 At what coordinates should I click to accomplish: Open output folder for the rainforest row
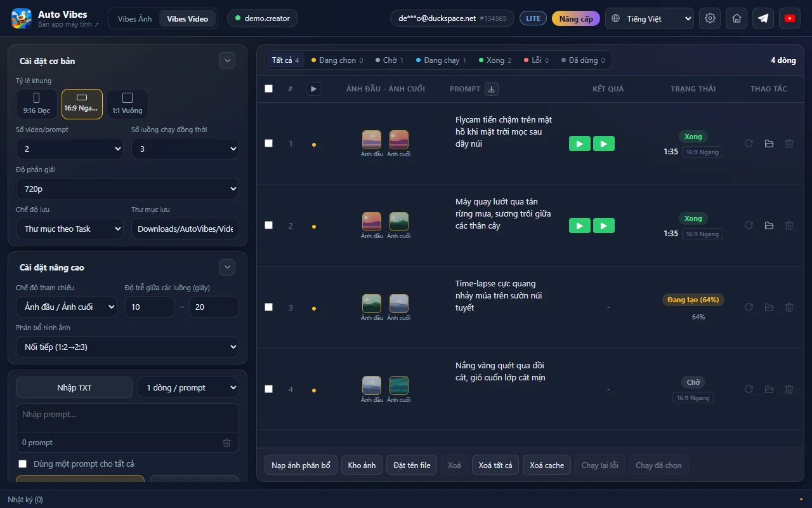point(769,225)
